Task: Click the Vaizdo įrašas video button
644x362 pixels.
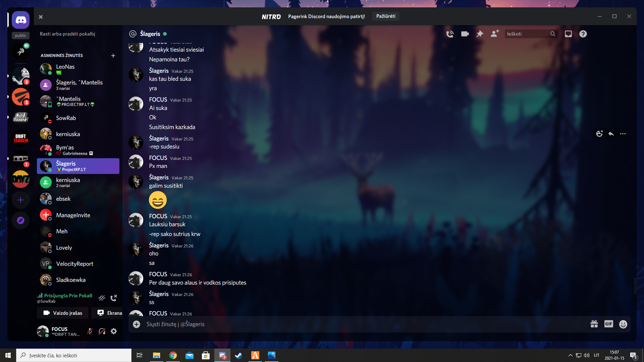Action: tap(63, 313)
